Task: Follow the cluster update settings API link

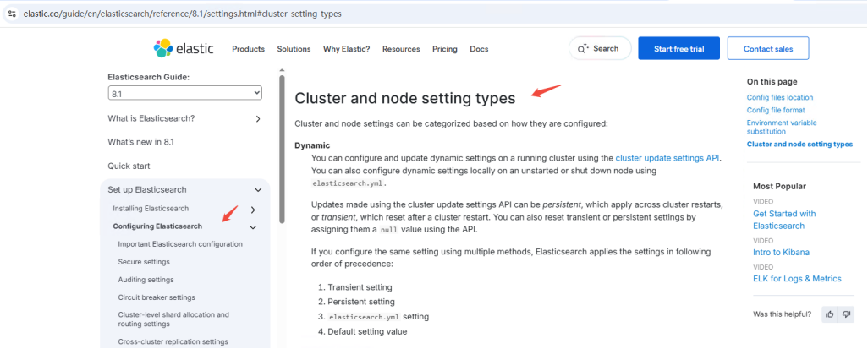Action: (x=667, y=158)
